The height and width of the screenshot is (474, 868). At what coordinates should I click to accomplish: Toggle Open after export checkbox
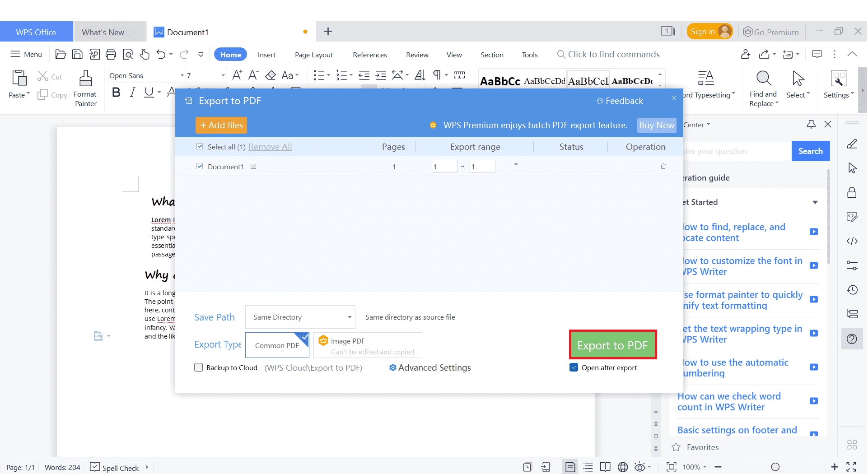(x=574, y=367)
